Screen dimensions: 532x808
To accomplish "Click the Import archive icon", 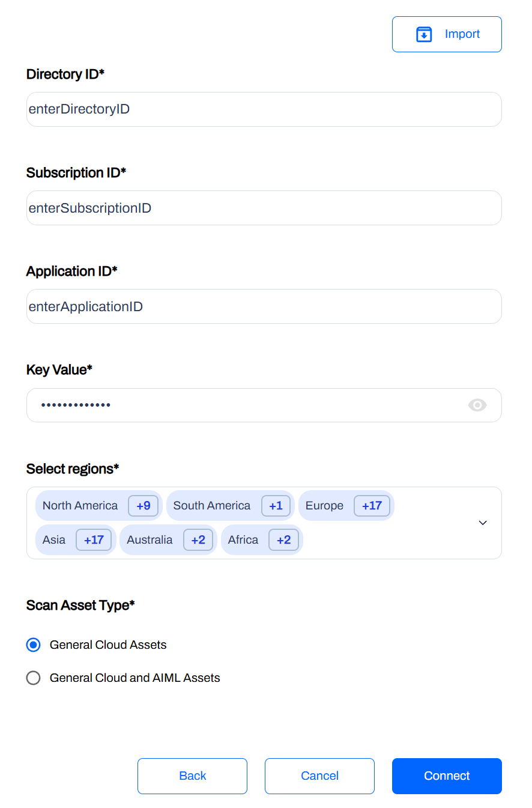I will (424, 34).
